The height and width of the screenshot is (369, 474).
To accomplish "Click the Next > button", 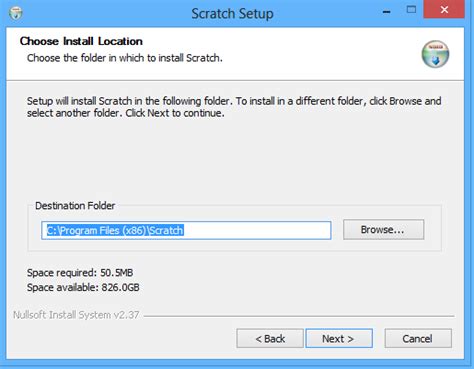I will click(339, 339).
